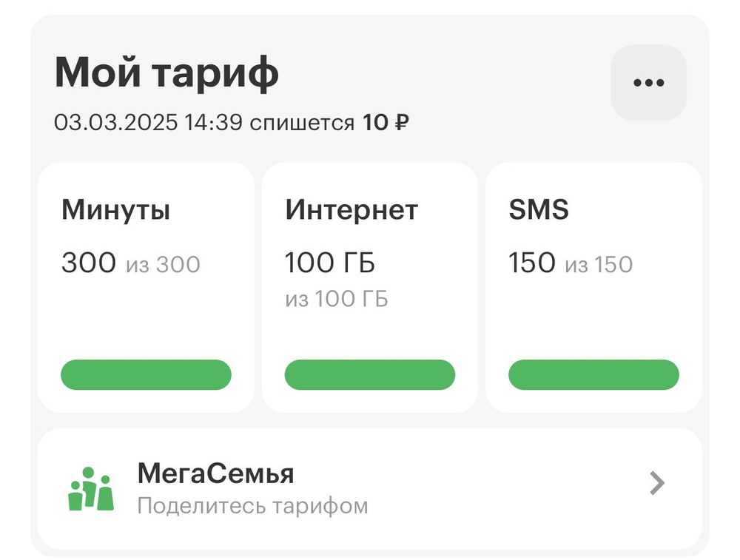
Task: Click the "100 ГБ" remaining internet value
Action: (x=330, y=263)
